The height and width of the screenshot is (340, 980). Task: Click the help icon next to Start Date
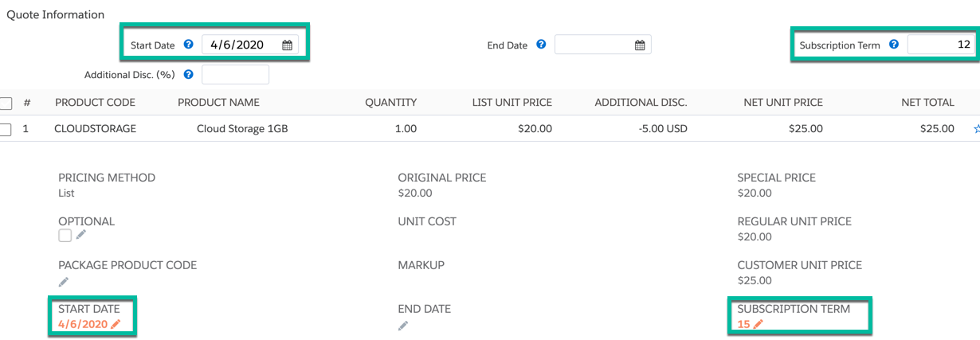click(x=189, y=45)
